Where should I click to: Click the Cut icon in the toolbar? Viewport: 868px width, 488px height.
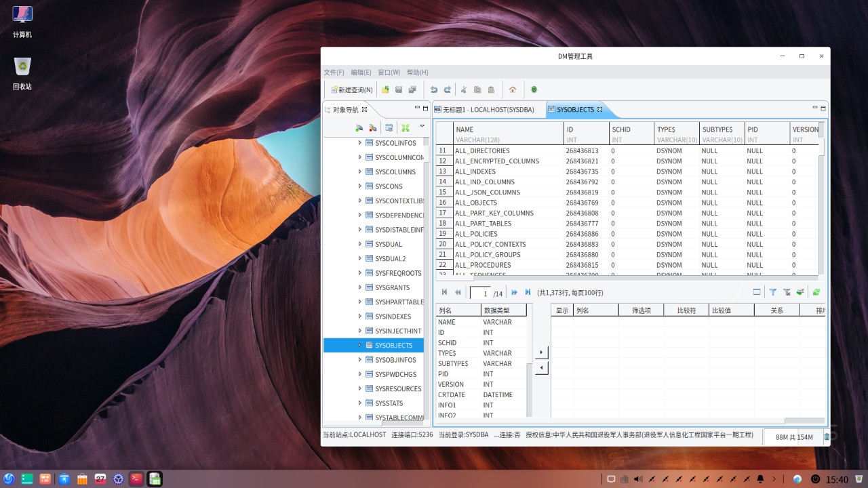point(464,89)
